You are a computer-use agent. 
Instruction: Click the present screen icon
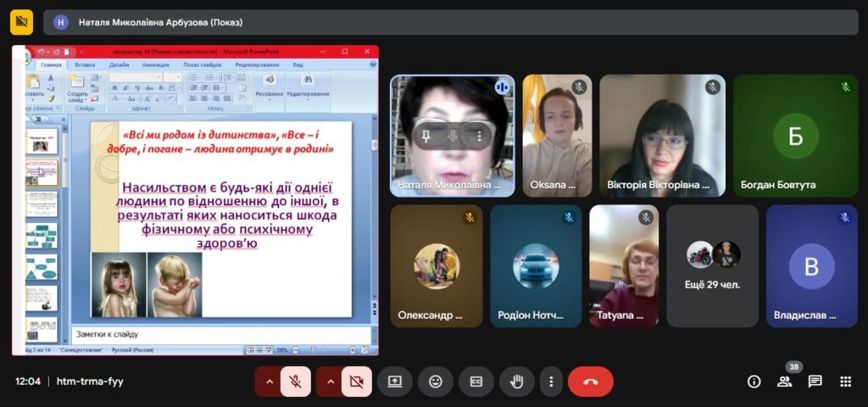click(395, 382)
